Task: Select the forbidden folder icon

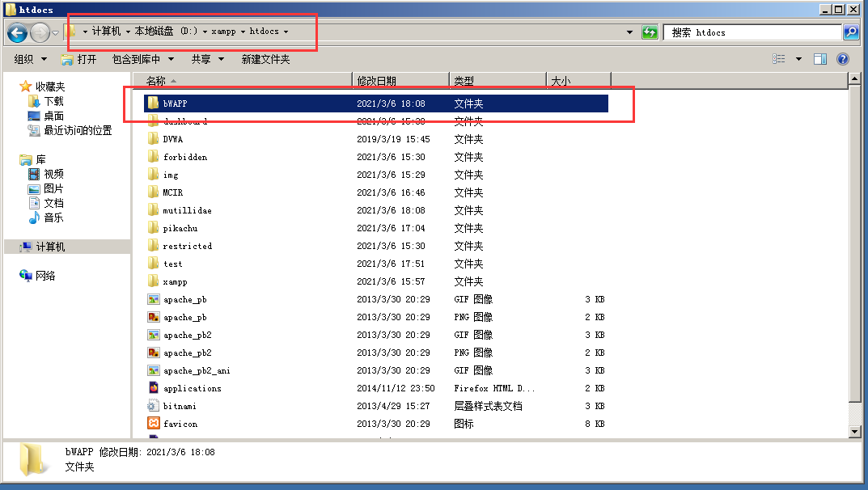Action: (154, 157)
